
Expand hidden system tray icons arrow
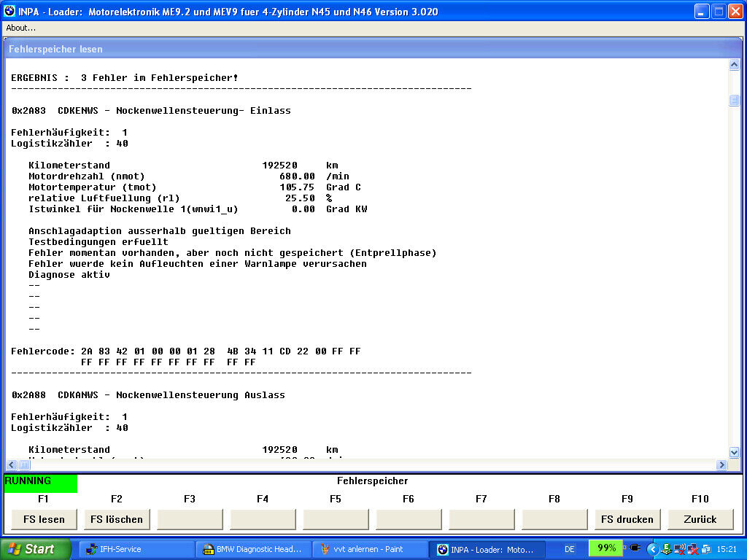click(653, 549)
